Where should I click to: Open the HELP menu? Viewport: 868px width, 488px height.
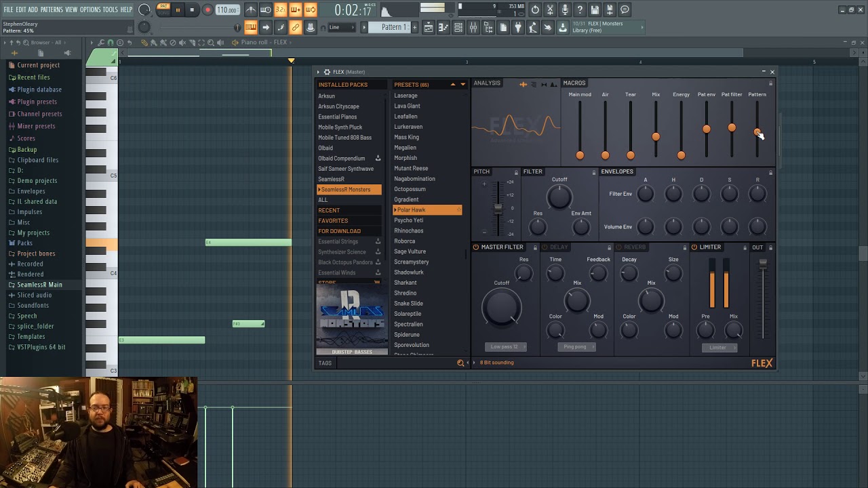(x=127, y=9)
